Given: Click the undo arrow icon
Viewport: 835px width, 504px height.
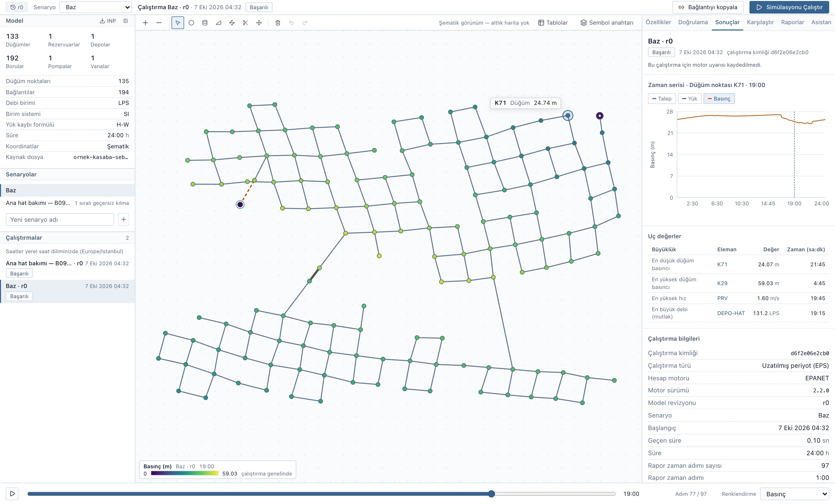Looking at the screenshot, I should click(x=291, y=23).
